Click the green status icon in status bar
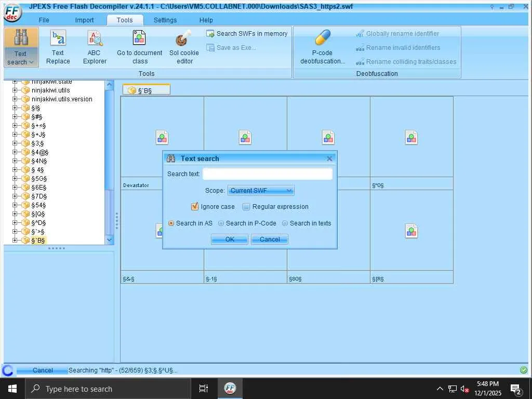 tap(524, 370)
